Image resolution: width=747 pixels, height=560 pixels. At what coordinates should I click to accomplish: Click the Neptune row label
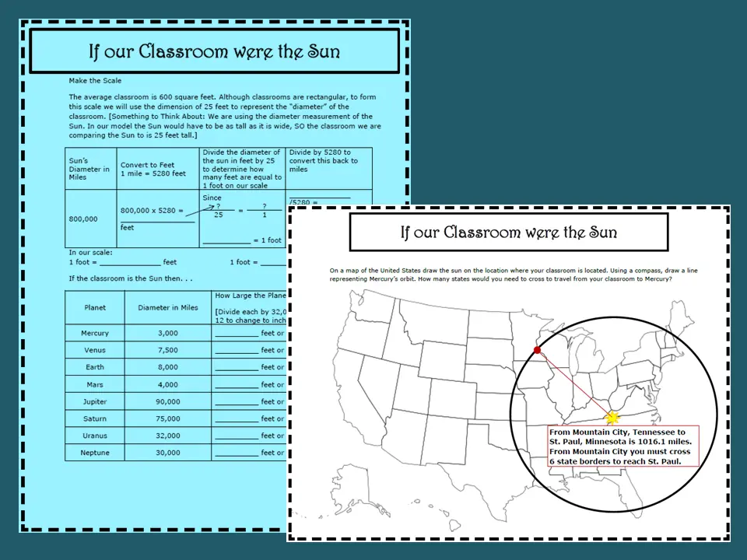tap(95, 453)
